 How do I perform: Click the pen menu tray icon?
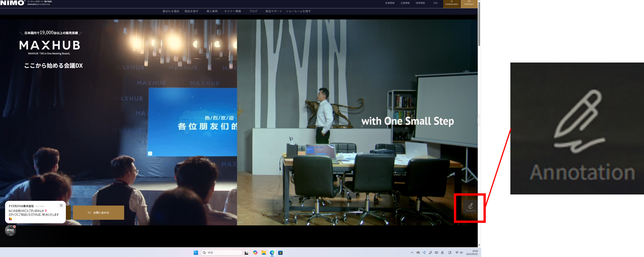pyautogui.click(x=430, y=253)
